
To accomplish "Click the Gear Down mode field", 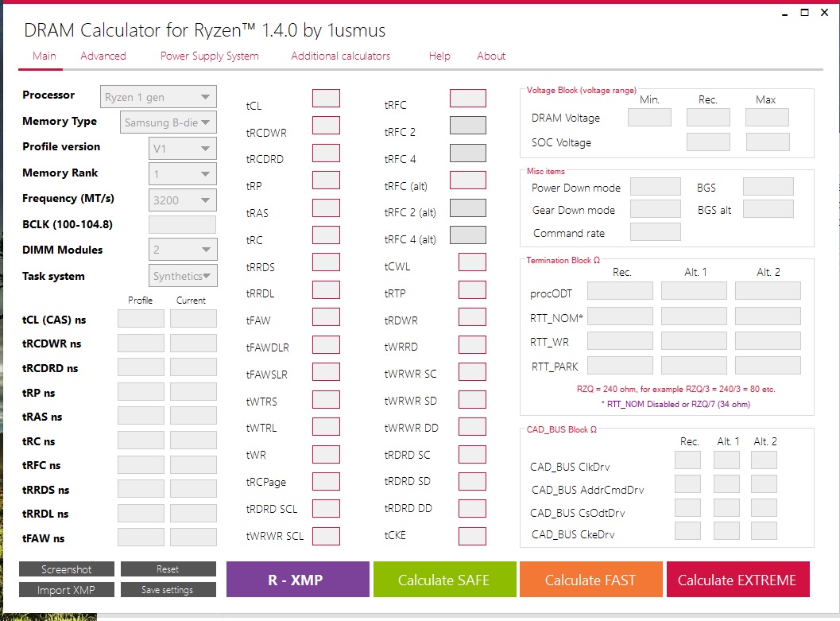I will point(656,209).
